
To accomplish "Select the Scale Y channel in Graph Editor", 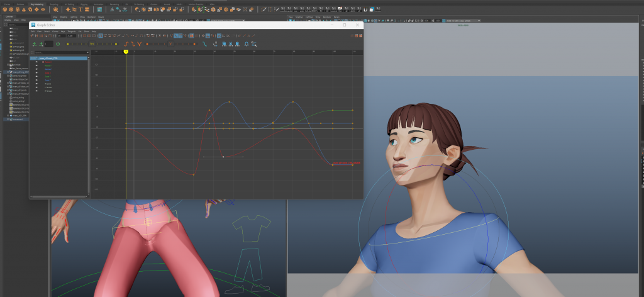I will tap(48, 76).
